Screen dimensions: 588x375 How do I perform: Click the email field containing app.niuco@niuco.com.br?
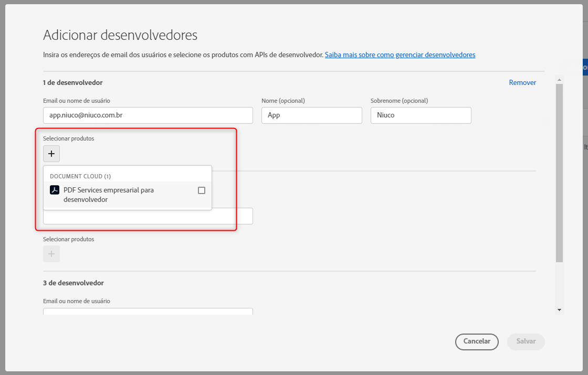click(x=148, y=115)
